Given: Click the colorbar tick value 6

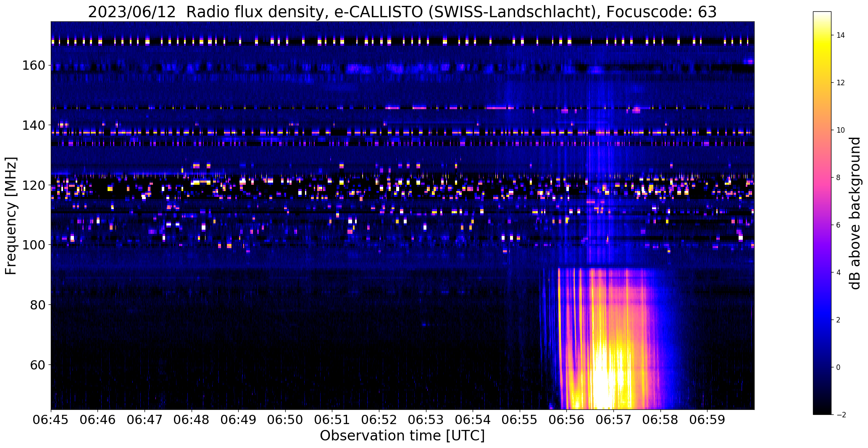Looking at the screenshot, I should [x=839, y=225].
